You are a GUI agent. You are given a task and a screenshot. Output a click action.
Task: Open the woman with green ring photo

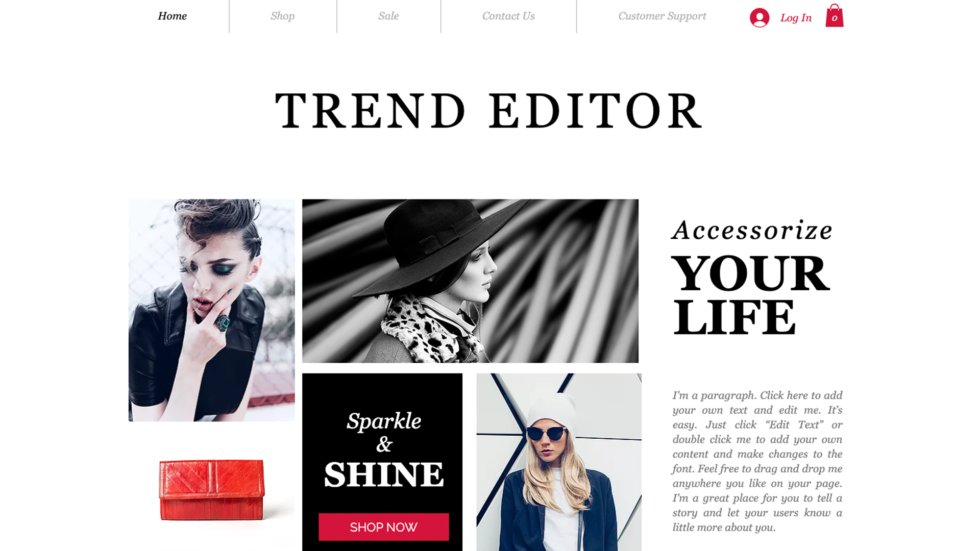(211, 310)
